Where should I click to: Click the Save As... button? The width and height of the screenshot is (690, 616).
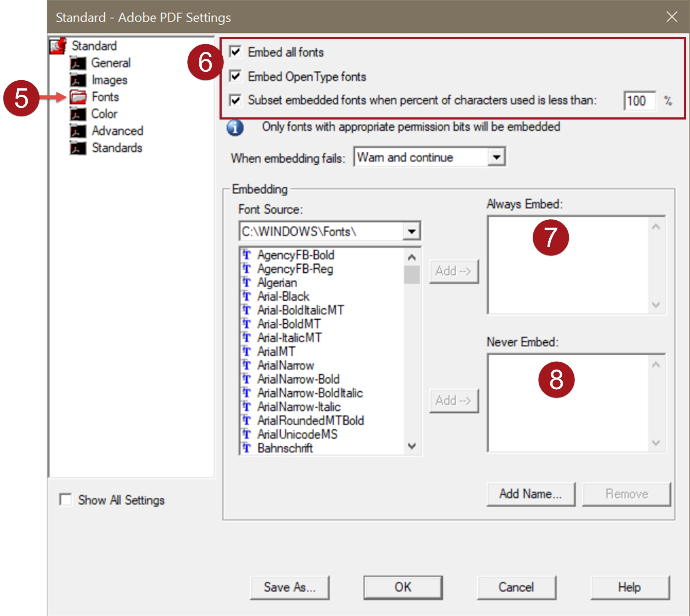[290, 587]
